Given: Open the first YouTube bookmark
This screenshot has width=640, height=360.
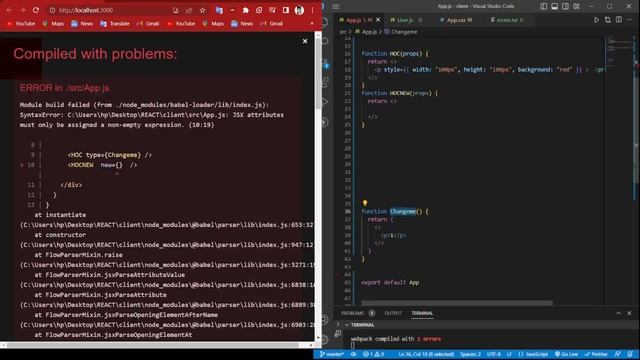Looking at the screenshot, I should point(21,24).
